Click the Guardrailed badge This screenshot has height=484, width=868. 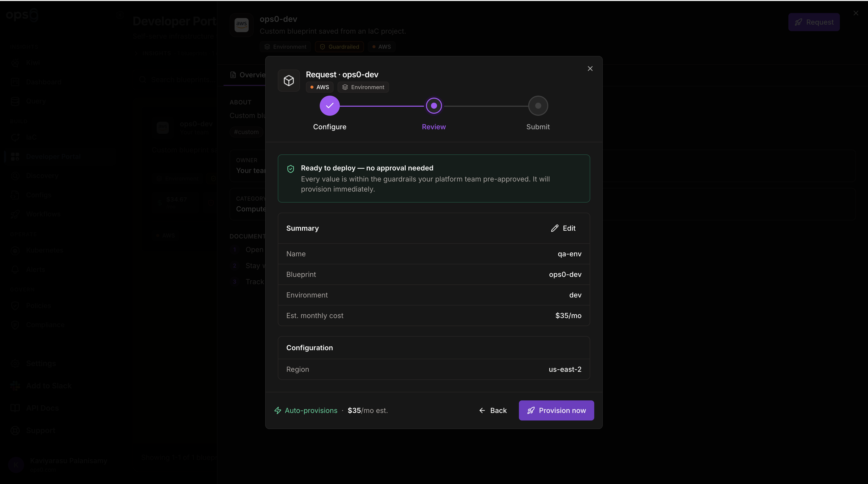[x=339, y=46]
